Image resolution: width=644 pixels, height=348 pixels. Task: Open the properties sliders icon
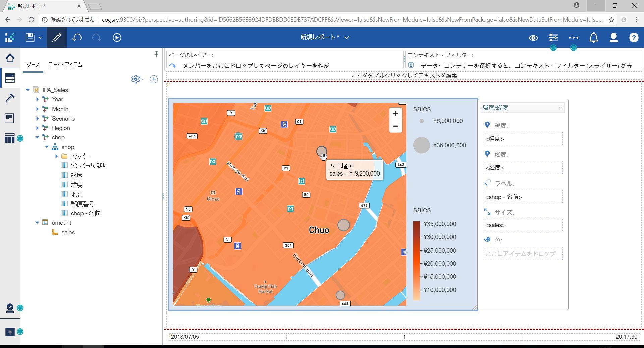tap(553, 38)
